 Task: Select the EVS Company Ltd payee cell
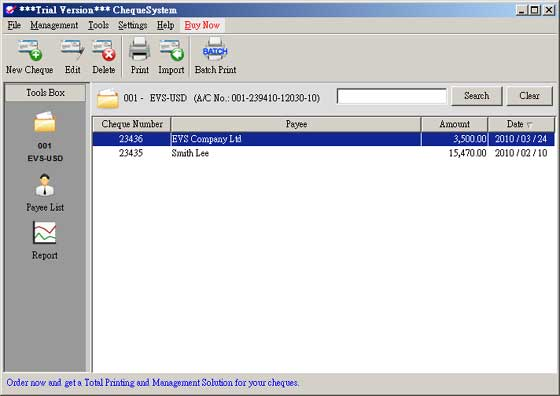296,139
